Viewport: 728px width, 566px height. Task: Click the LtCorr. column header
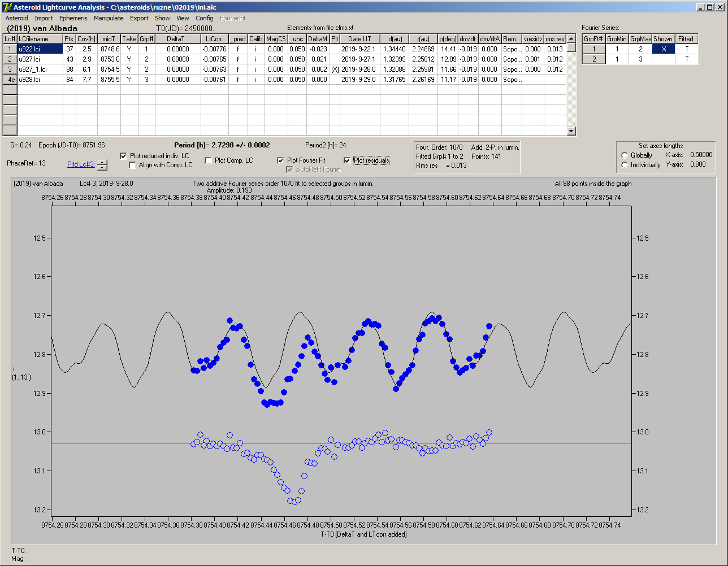214,39
